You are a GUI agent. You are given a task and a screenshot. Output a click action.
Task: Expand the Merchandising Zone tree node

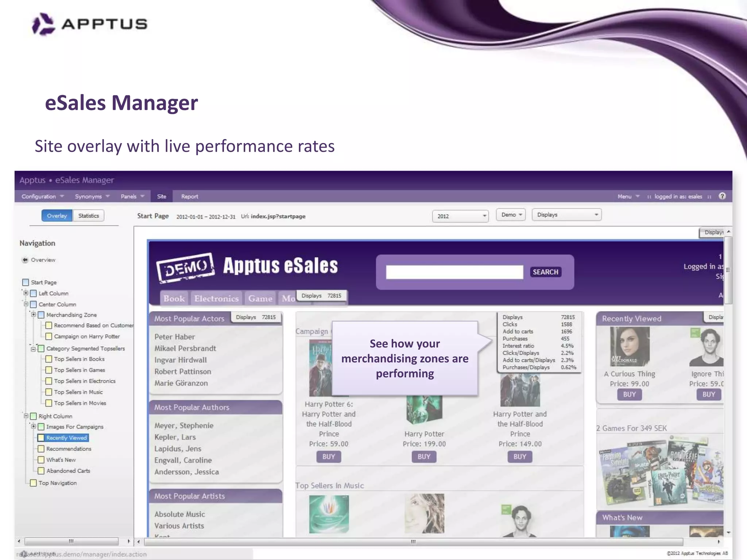(x=33, y=314)
